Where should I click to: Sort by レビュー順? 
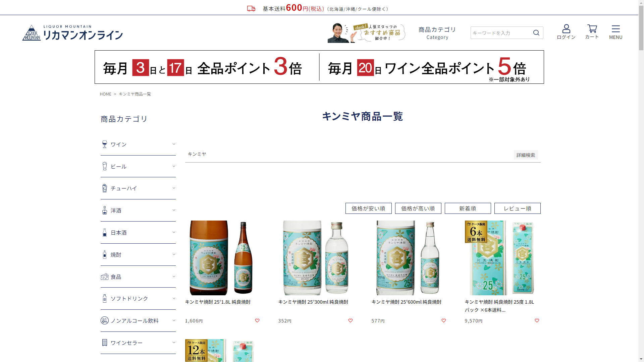tap(518, 208)
